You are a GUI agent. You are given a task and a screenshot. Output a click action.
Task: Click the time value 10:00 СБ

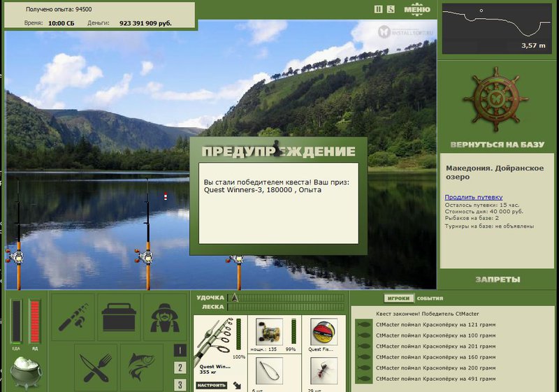(x=61, y=23)
